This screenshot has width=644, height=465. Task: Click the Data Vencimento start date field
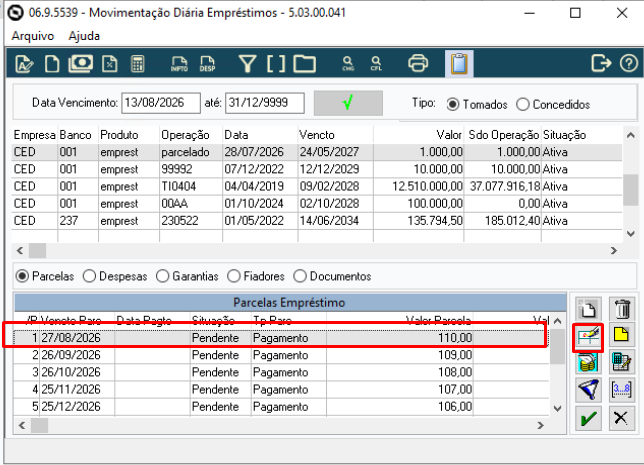coord(161,103)
